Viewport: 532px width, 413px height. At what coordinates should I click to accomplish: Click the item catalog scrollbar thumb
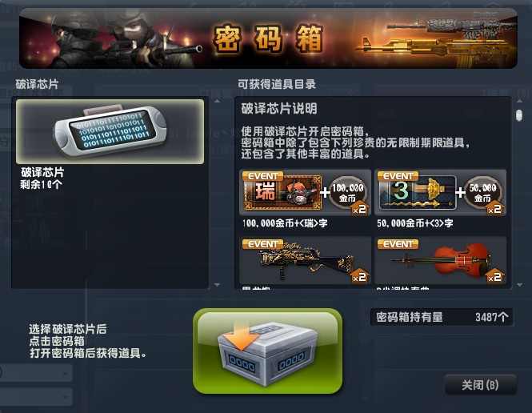coord(519,115)
